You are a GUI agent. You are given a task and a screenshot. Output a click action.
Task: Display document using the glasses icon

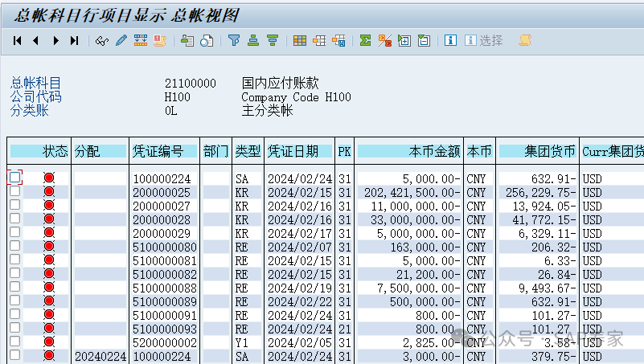102,41
